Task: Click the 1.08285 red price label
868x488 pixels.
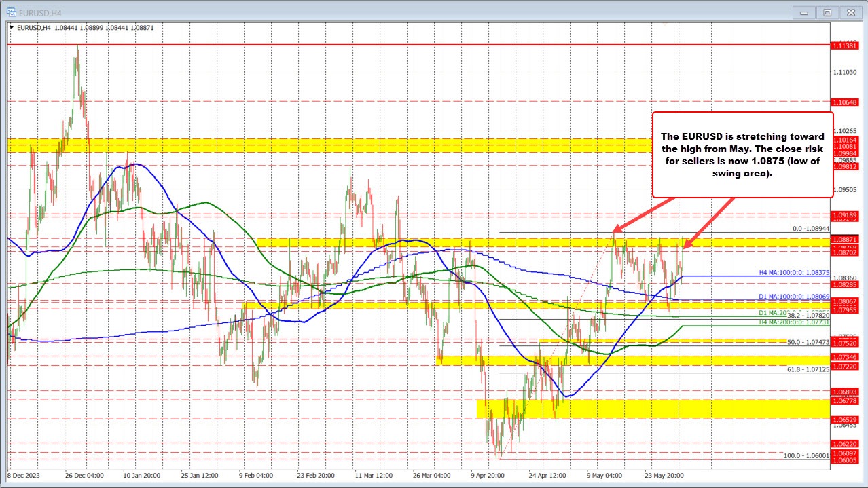Action: point(845,284)
